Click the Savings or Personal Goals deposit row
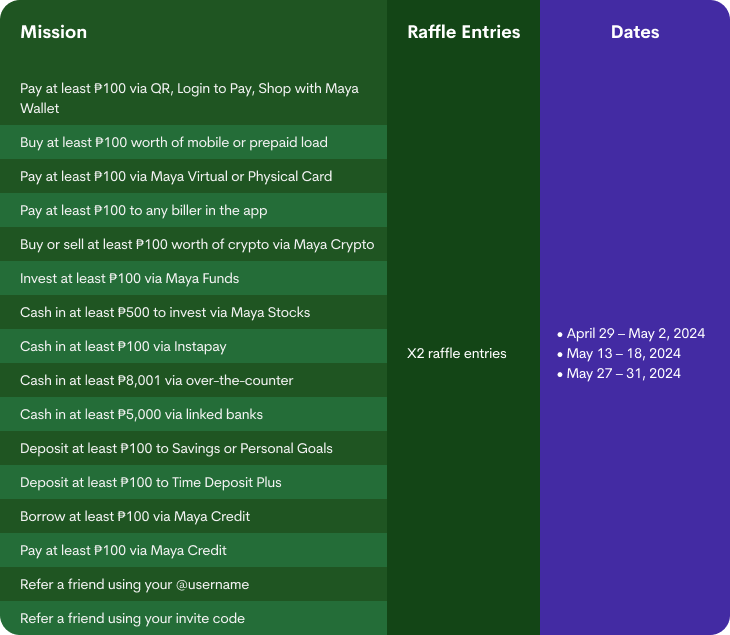The height and width of the screenshot is (635, 730). pos(176,448)
